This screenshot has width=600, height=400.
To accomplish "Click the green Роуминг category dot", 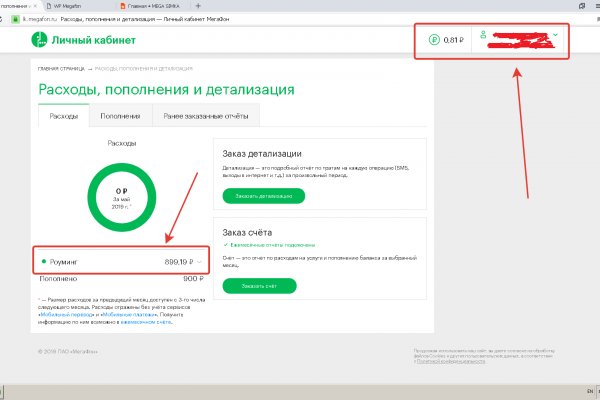I will (x=43, y=261).
